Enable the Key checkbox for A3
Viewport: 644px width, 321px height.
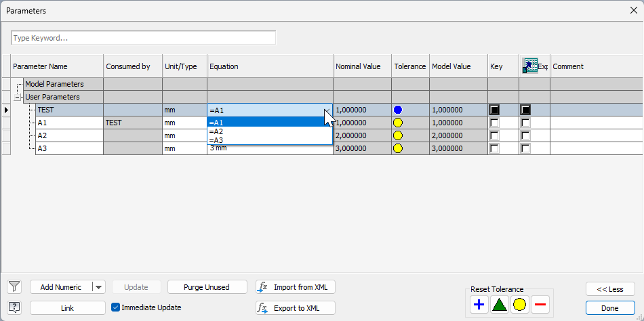(494, 148)
